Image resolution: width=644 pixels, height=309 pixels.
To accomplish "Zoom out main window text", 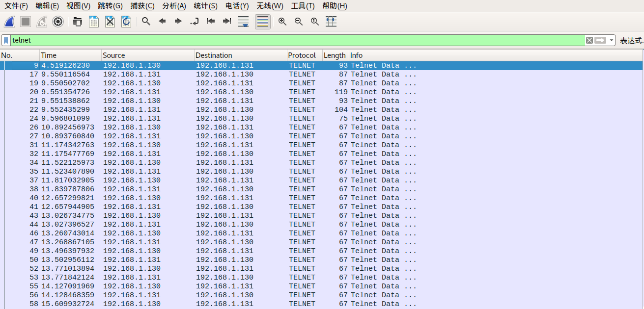I will 299,22.
